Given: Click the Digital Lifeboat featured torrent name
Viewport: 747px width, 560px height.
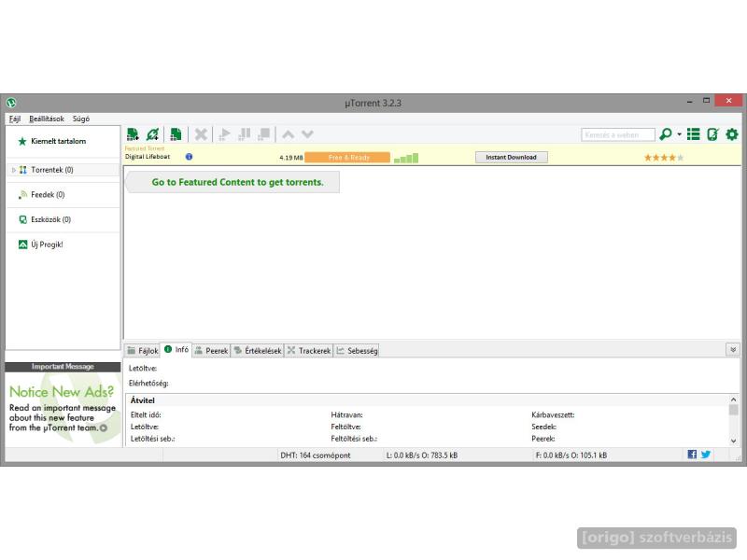Looking at the screenshot, I should [148, 157].
